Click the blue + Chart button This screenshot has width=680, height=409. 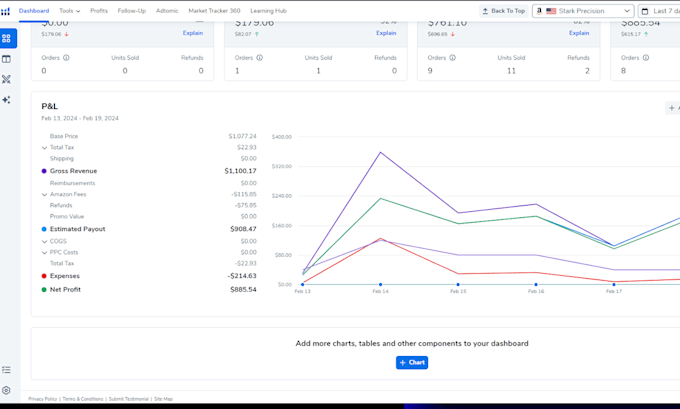point(412,363)
